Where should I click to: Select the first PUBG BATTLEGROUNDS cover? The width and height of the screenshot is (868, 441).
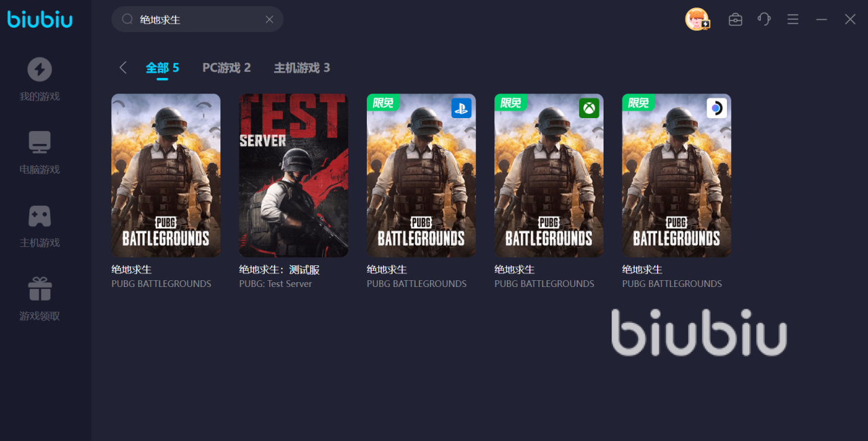tap(165, 175)
